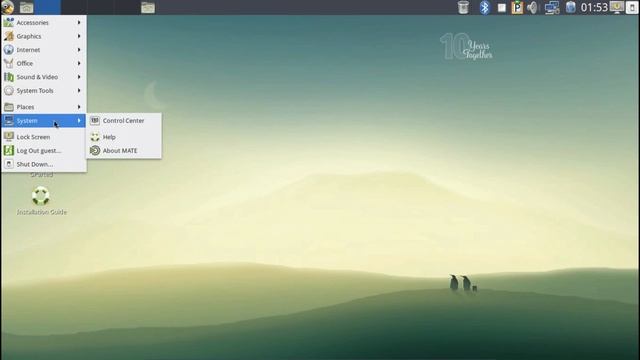Expand the Sound & Video submenu arrow
The image size is (640, 360).
click(x=79, y=77)
